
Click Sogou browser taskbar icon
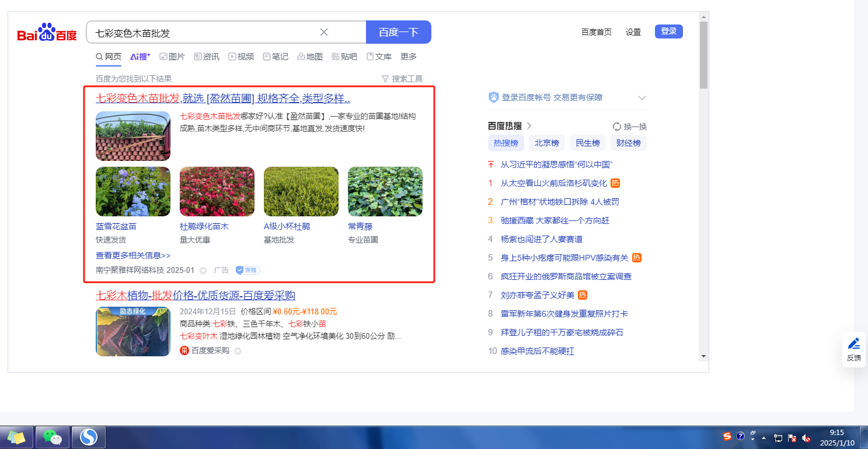click(89, 437)
